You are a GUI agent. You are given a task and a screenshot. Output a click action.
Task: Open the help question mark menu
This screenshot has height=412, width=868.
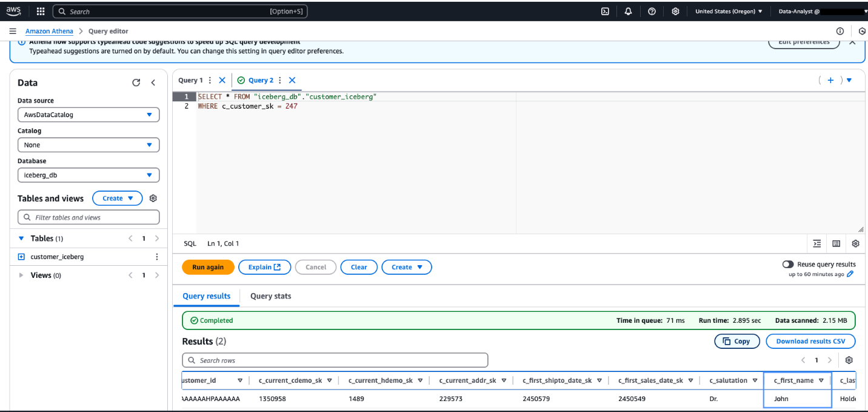click(652, 11)
